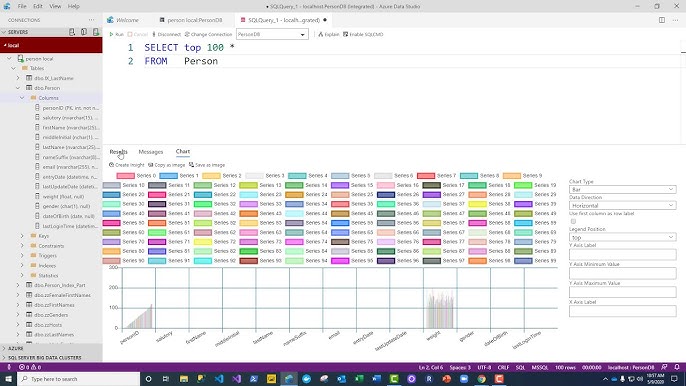Screen dimensions: 686x386
Task: Open Data Direction dropdown
Action: click(x=623, y=205)
